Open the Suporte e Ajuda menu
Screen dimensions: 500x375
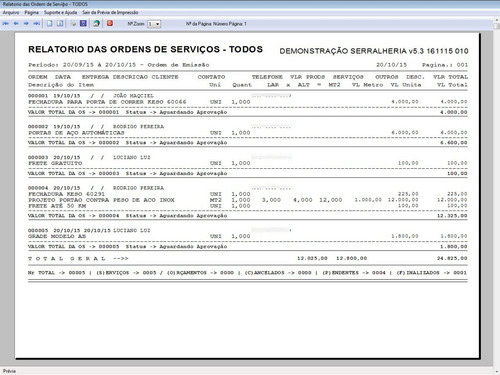(x=61, y=12)
